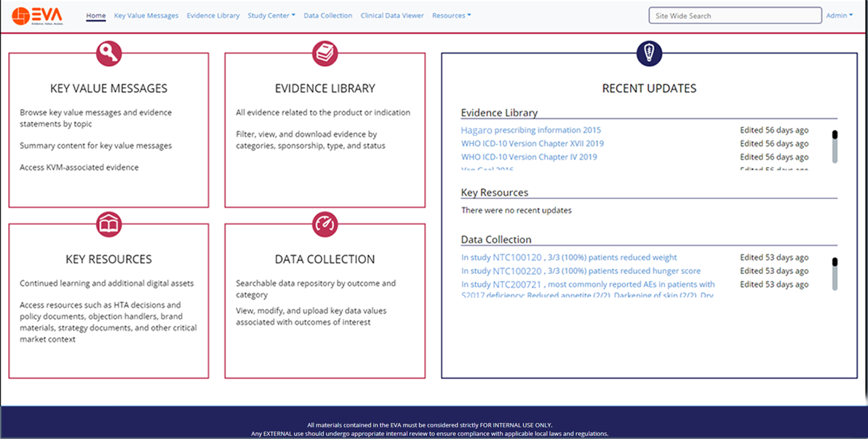Viewport: 868px width, 439px height.
Task: Open the EVIDENCE LIBRARY card
Action: (325, 131)
